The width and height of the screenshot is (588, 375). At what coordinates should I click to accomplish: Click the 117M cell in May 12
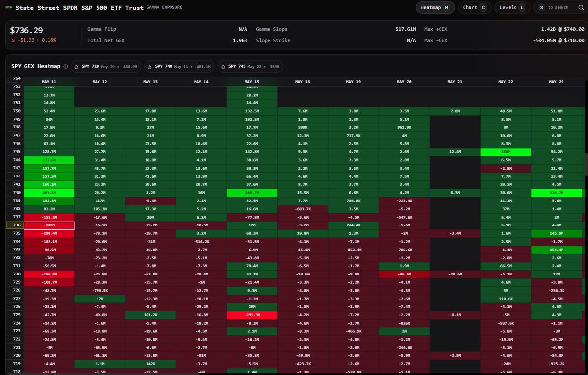click(x=100, y=200)
